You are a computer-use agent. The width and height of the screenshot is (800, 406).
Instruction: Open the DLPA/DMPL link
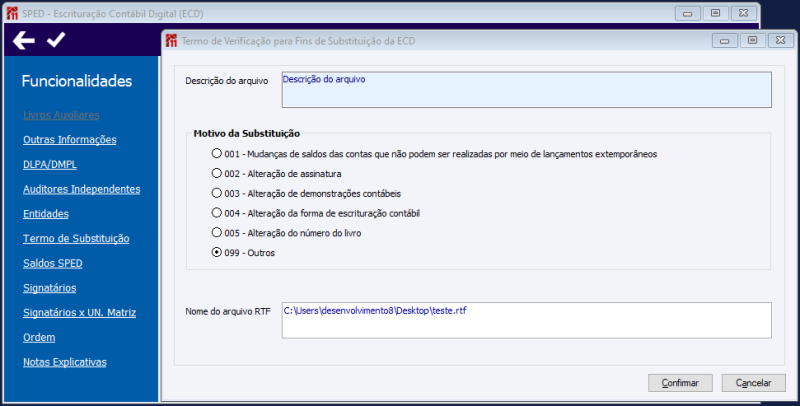(50, 164)
